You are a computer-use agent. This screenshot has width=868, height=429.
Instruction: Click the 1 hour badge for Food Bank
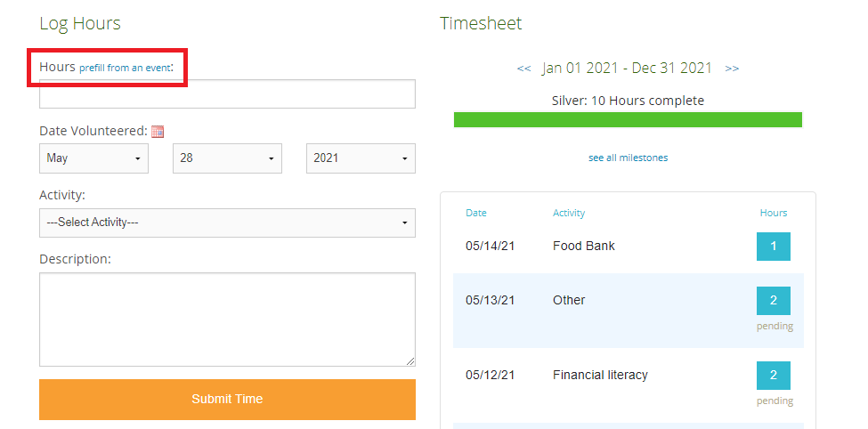(x=773, y=247)
